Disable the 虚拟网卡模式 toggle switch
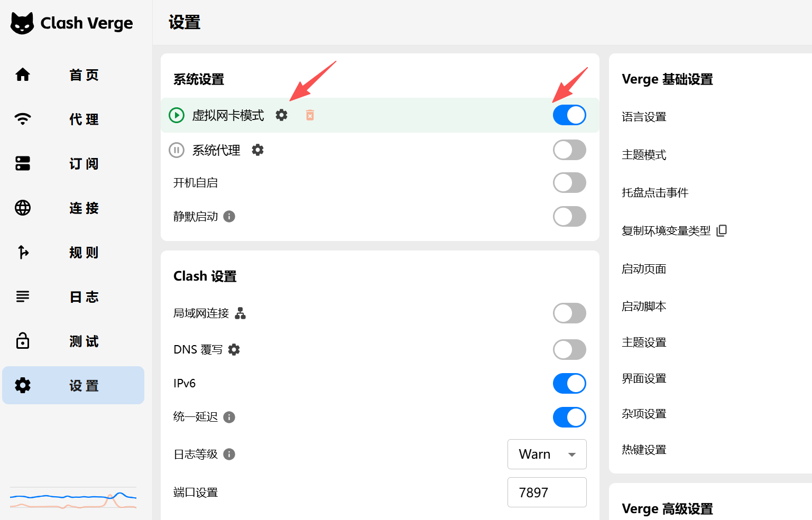812x520 pixels. (569, 115)
